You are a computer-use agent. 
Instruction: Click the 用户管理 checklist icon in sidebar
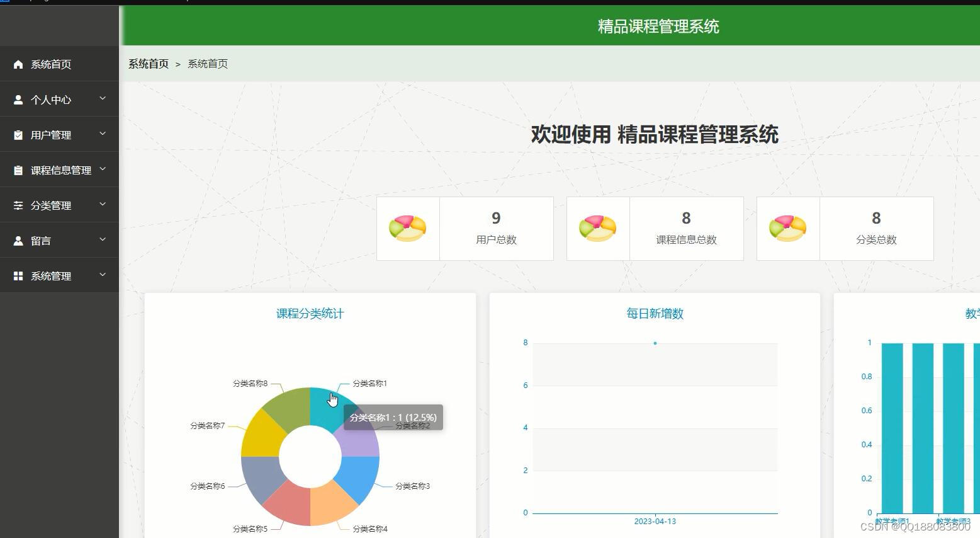point(18,134)
